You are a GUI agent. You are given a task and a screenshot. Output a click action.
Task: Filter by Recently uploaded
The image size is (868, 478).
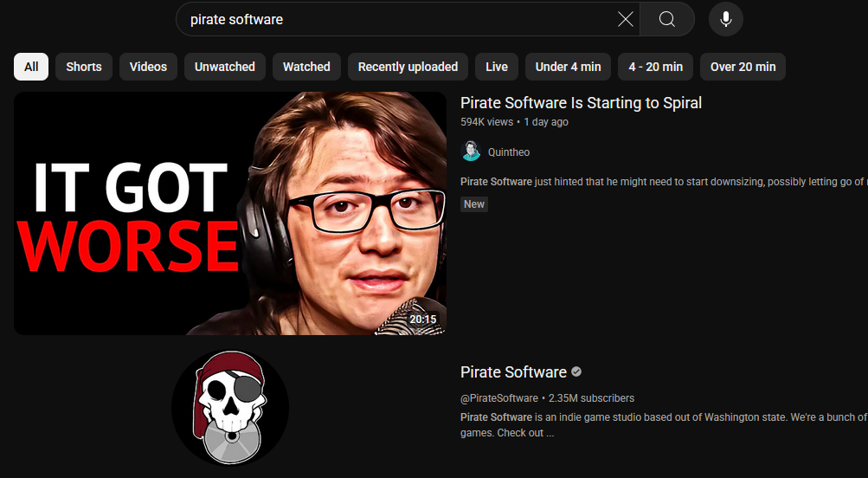[x=408, y=67]
